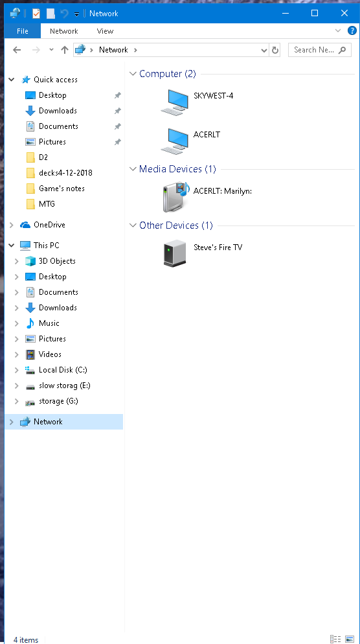
Task: Select This PC in the navigation pane
Action: [x=47, y=246]
